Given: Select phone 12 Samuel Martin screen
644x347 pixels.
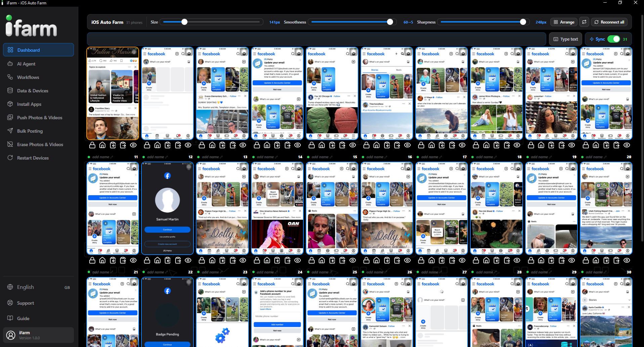Looking at the screenshot, I should point(167,208).
